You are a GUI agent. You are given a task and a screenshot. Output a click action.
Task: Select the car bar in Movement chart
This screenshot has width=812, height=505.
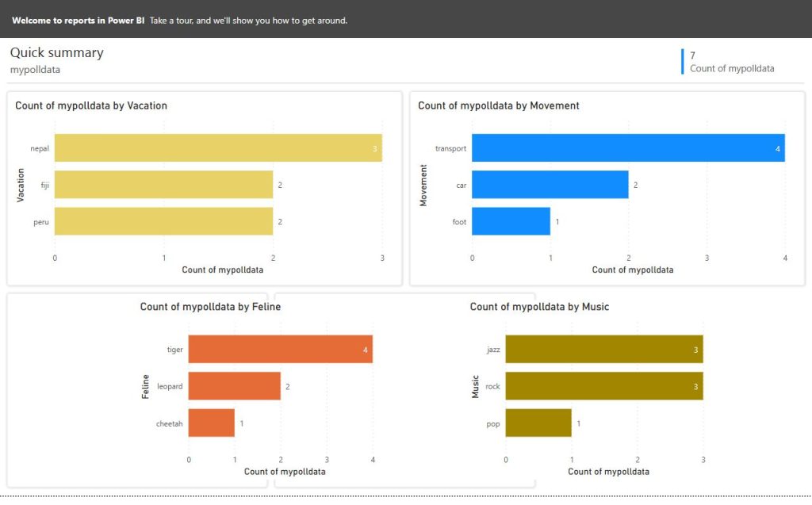550,185
